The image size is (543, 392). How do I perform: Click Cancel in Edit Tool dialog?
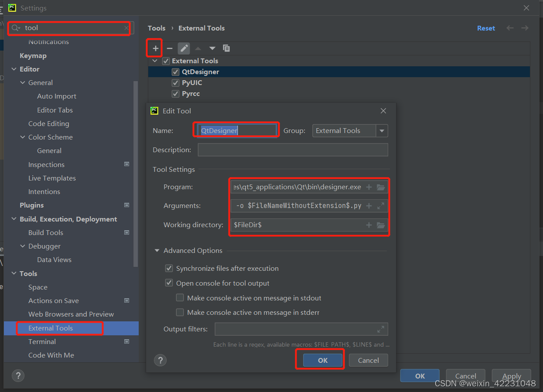click(369, 360)
